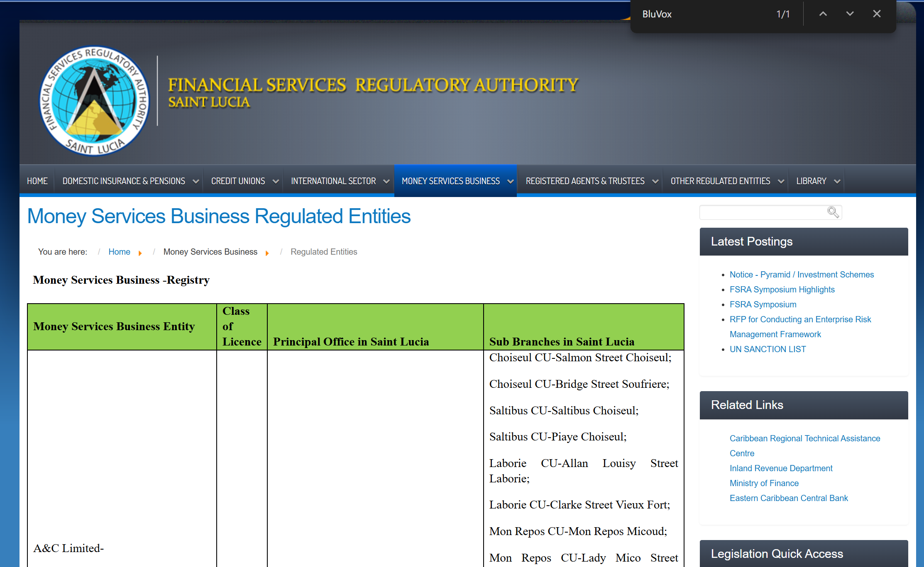924x567 pixels.
Task: Click Choiseul CU-Salmon Street Choiseul entry
Action: click(x=580, y=358)
